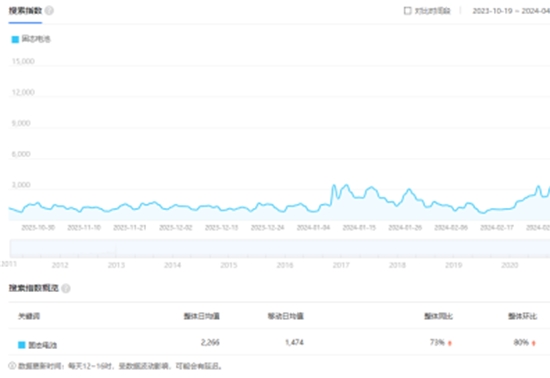Click the 整体日均值 column header
The image size is (550, 378).
click(x=202, y=316)
